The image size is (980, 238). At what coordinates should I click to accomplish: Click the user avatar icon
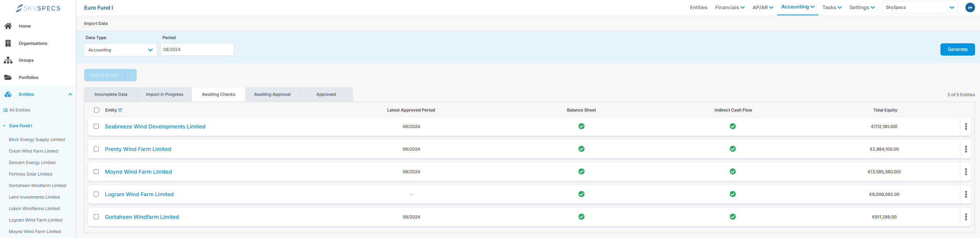pos(970,7)
